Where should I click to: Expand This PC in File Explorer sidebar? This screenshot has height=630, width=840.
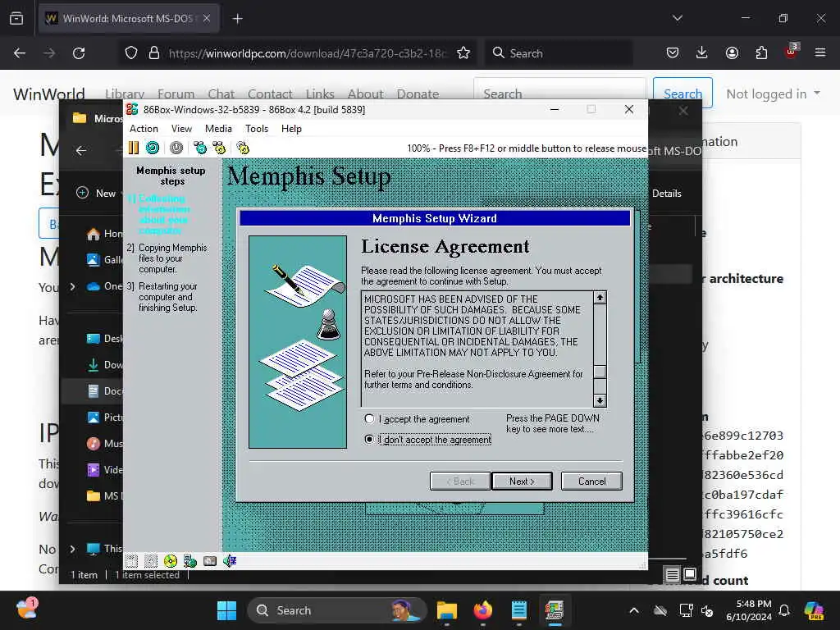(73, 549)
